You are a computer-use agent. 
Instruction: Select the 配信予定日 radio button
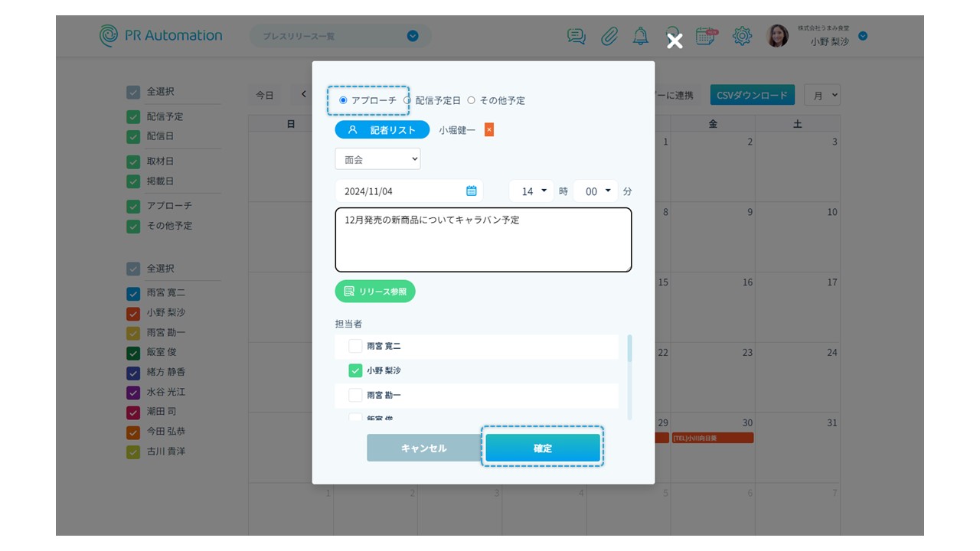click(x=408, y=100)
